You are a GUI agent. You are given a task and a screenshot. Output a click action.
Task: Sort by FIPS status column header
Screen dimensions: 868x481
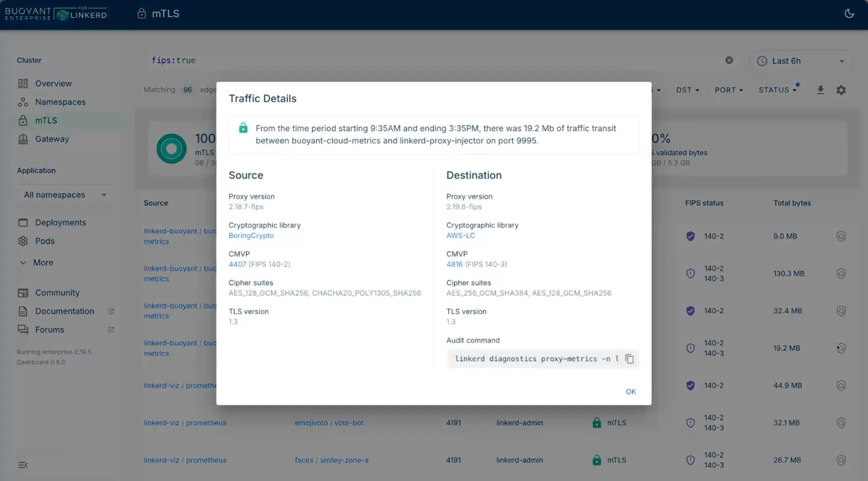click(704, 203)
